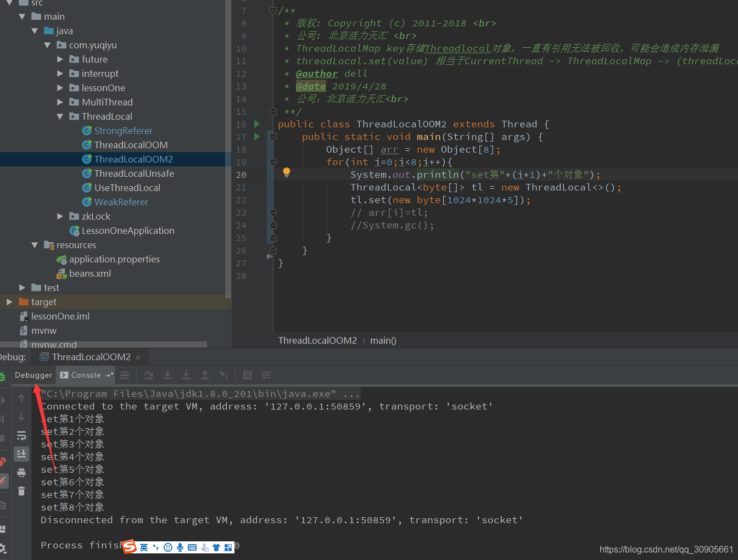Screen dimensions: 738x560
Task: Fold the main method at line 17
Action: click(x=273, y=137)
